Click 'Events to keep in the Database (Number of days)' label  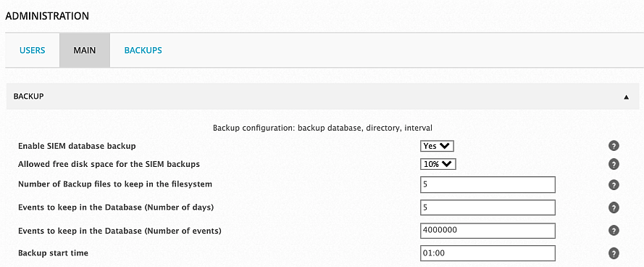116,208
